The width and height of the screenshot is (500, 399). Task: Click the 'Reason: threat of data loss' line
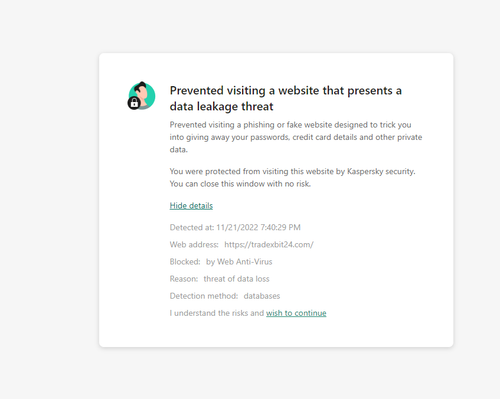(219, 279)
